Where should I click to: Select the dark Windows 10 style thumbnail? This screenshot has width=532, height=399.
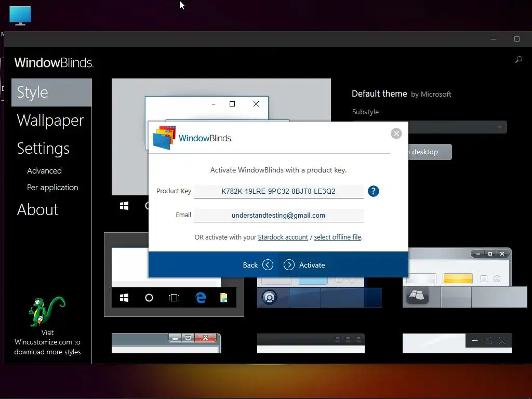pyautogui.click(x=174, y=274)
